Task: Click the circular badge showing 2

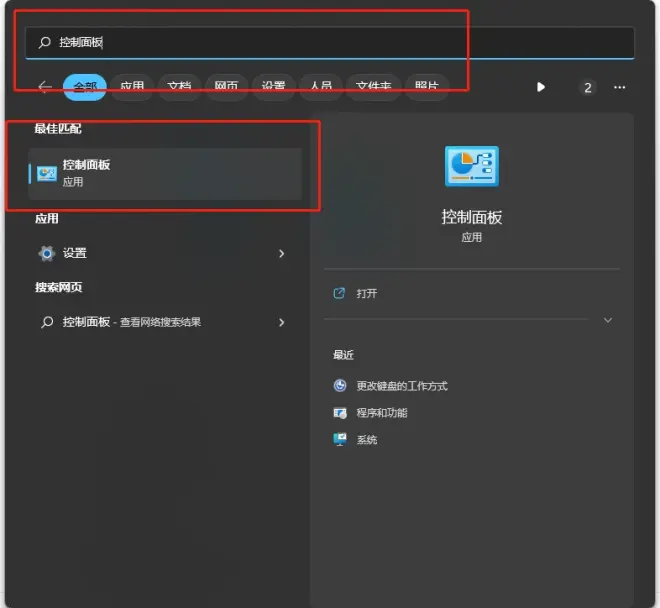Action: [587, 87]
